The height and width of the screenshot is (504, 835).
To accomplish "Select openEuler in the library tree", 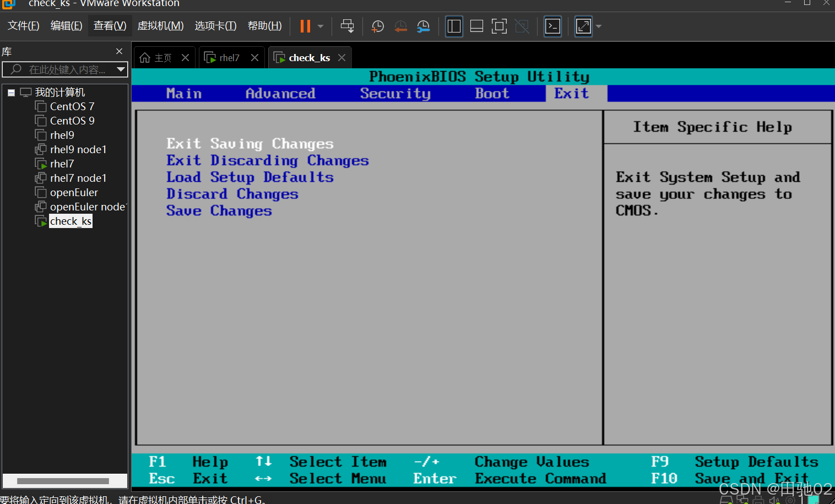I will pos(74,192).
